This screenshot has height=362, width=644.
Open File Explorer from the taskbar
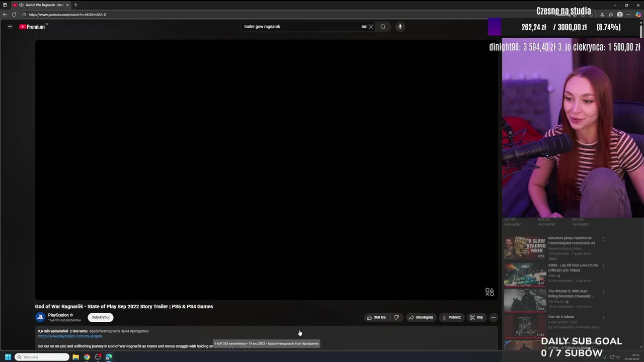pyautogui.click(x=75, y=357)
